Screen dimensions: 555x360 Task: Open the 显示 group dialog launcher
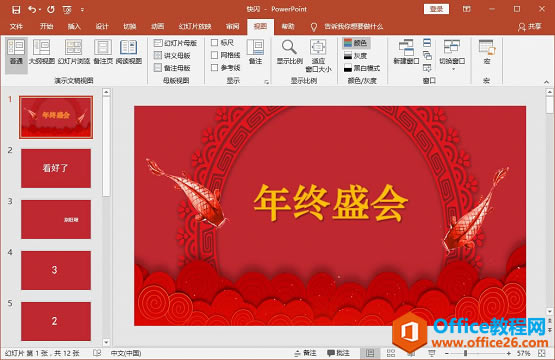(266, 82)
